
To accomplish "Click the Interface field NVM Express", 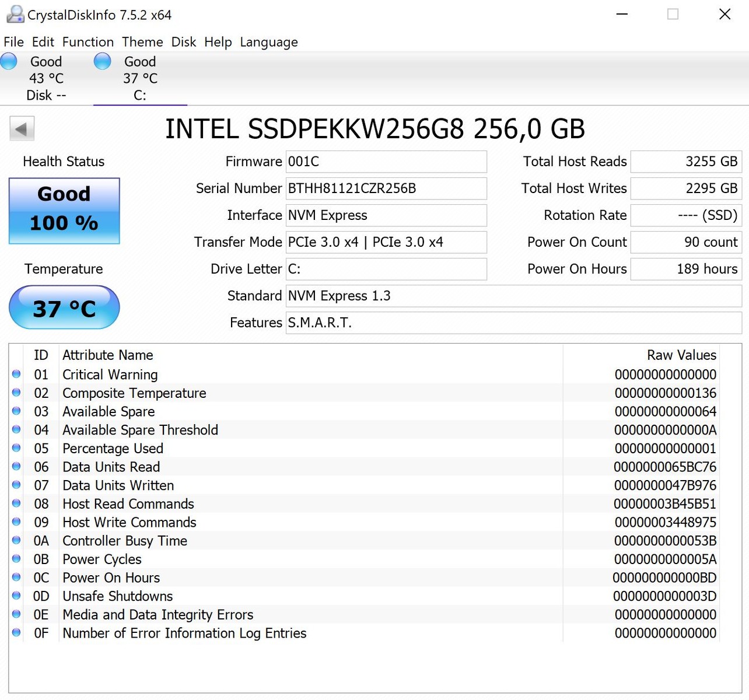I will coord(386,215).
